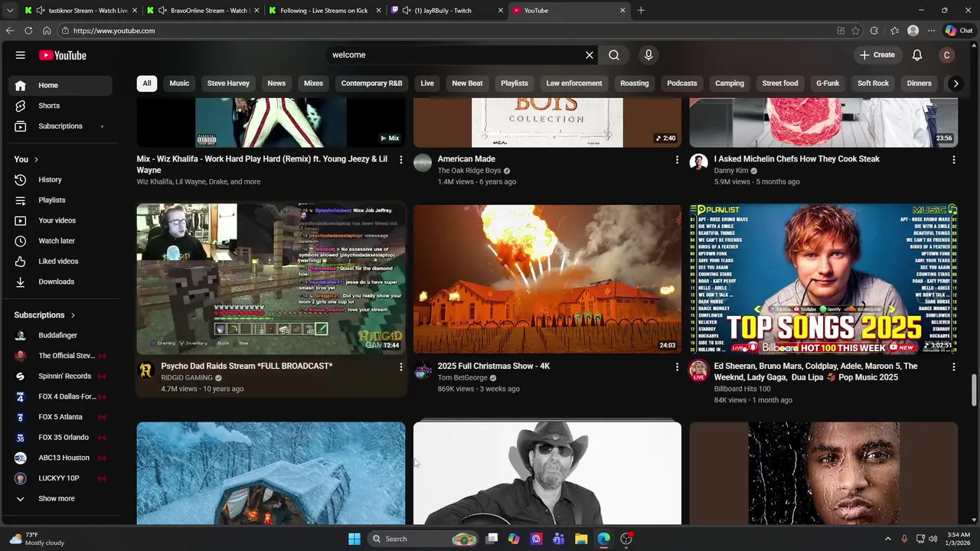Open the taskbar volume icon
This screenshot has height=551, width=980.
[x=933, y=539]
